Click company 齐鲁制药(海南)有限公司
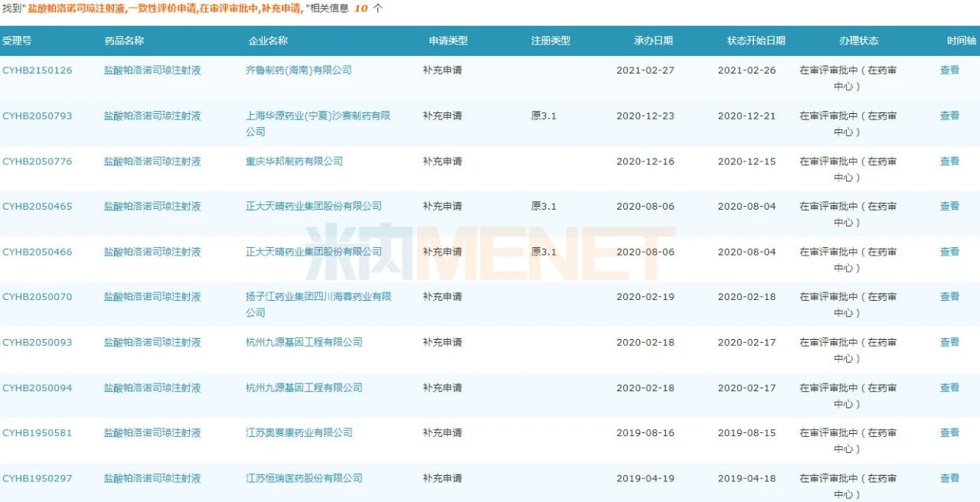This screenshot has height=502, width=980. (x=299, y=70)
